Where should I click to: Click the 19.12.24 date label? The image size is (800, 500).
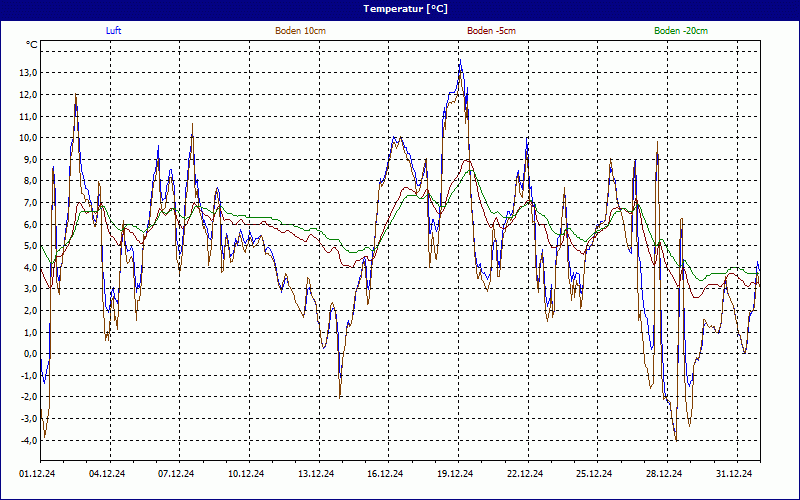coord(455,474)
